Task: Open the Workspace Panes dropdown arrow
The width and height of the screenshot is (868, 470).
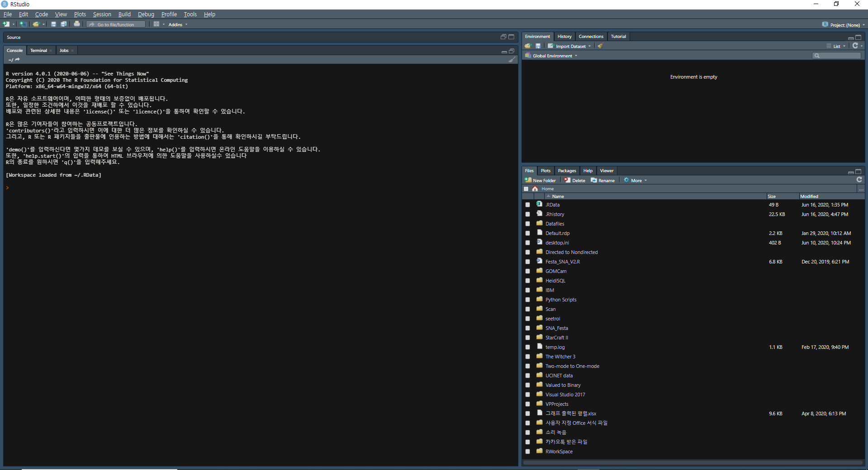Action: (x=164, y=24)
